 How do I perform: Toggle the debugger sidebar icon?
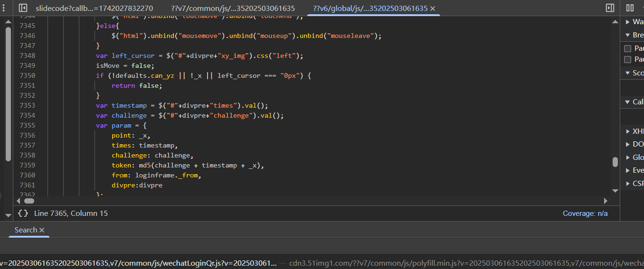coord(610,8)
